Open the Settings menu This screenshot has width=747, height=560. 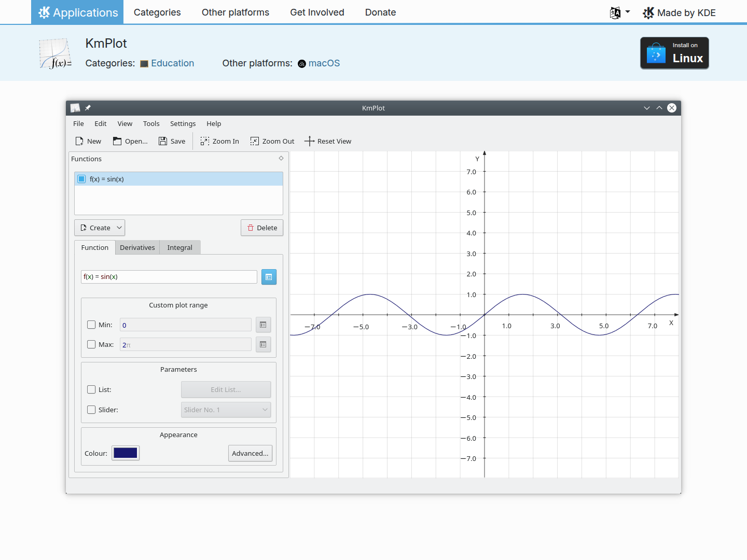click(x=183, y=123)
